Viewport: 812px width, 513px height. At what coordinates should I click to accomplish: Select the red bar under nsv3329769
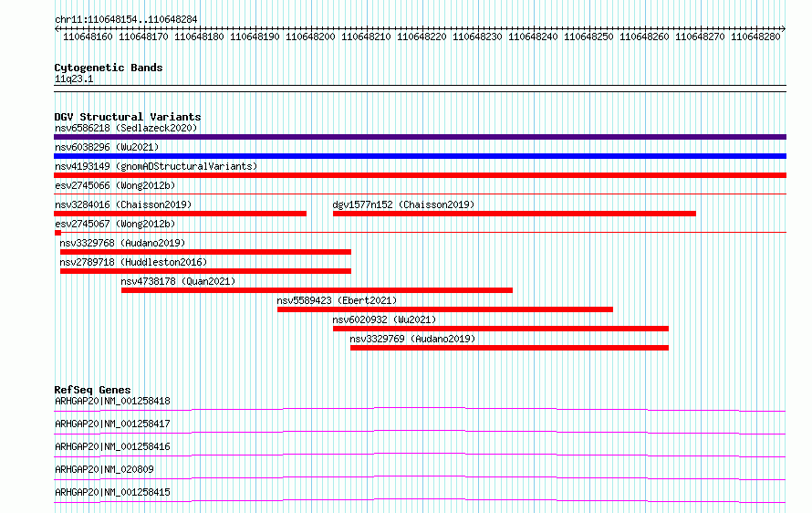[510, 348]
